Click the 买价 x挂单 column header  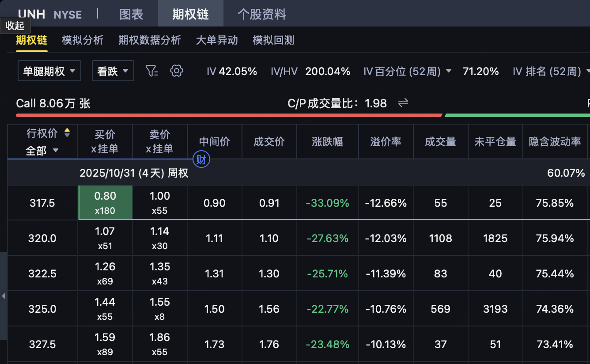pyautogui.click(x=105, y=141)
